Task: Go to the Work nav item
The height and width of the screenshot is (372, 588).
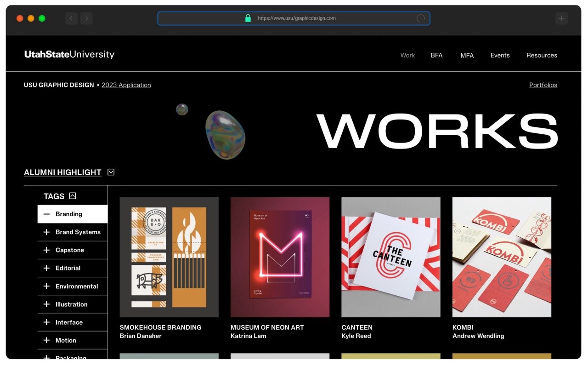Action: click(x=407, y=55)
